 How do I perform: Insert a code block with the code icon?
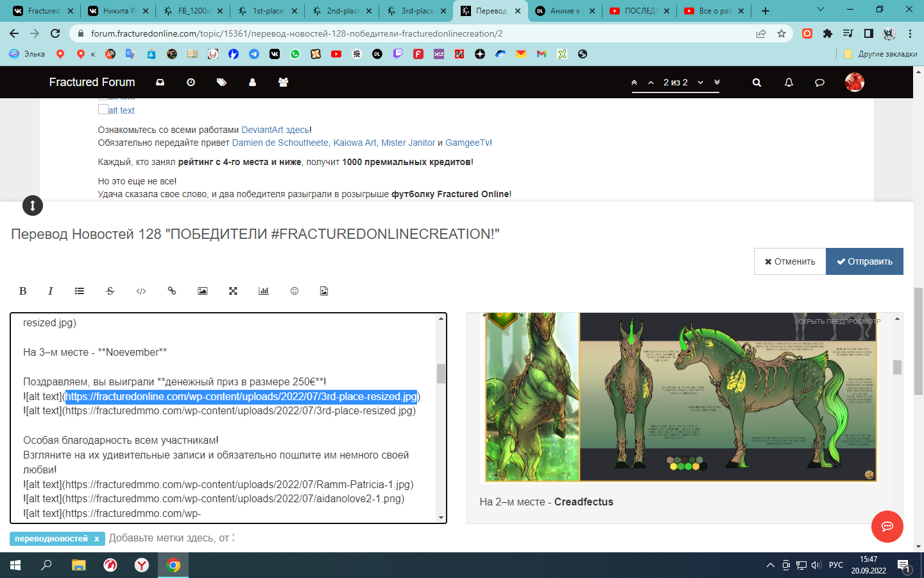pyautogui.click(x=141, y=291)
